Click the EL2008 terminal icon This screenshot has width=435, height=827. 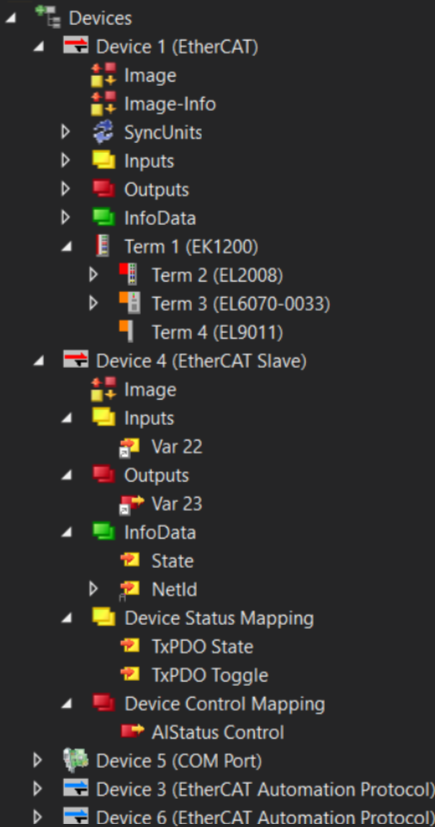pos(129,274)
